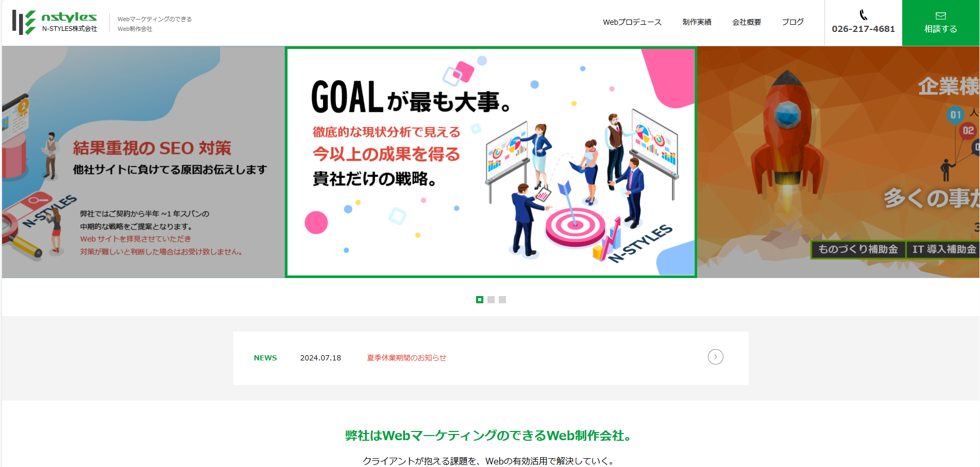Click the green 相談する button

click(x=941, y=23)
